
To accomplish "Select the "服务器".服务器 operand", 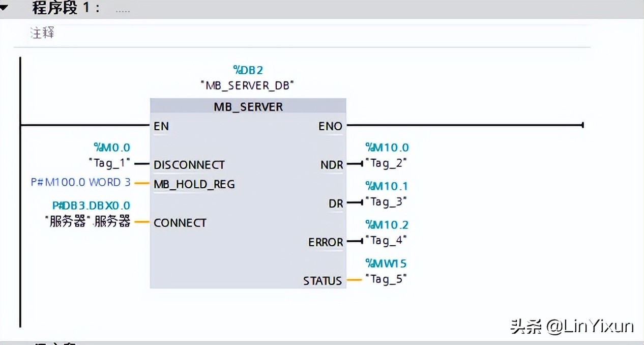I will click(x=87, y=222).
